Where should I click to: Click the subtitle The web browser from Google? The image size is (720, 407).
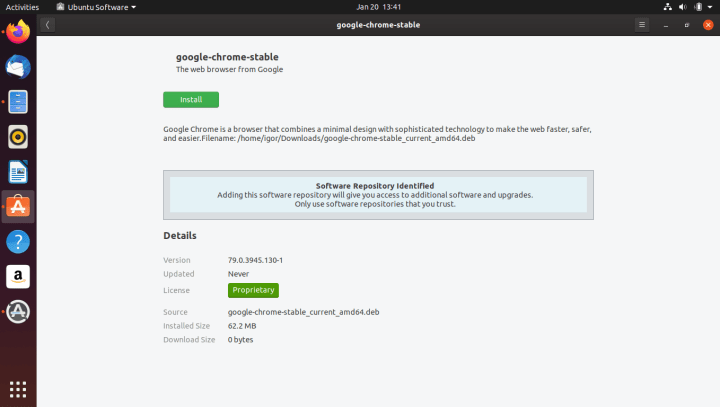[230, 69]
